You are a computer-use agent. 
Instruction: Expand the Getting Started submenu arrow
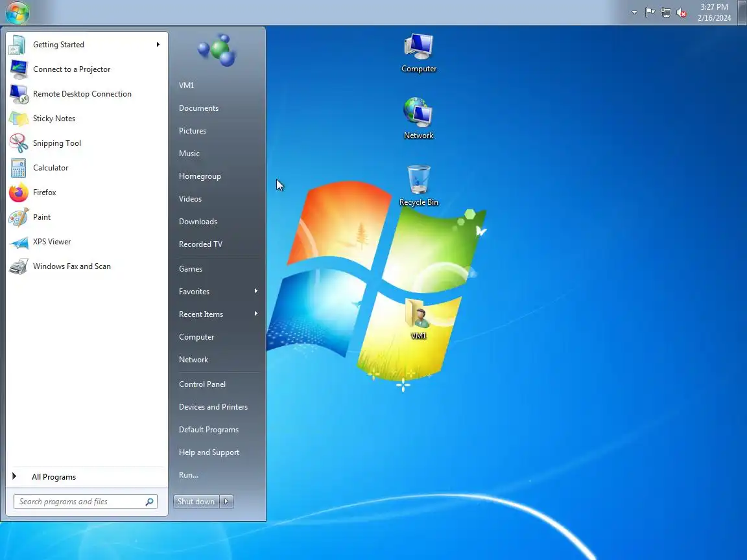[x=158, y=45]
